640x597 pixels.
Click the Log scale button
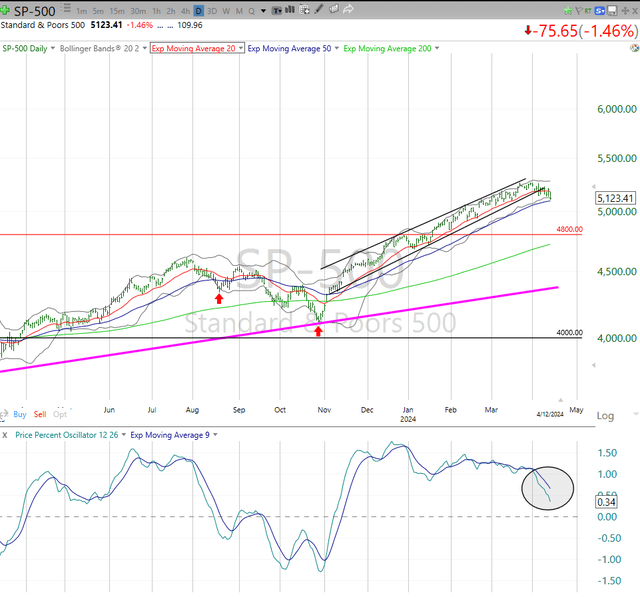point(605,416)
